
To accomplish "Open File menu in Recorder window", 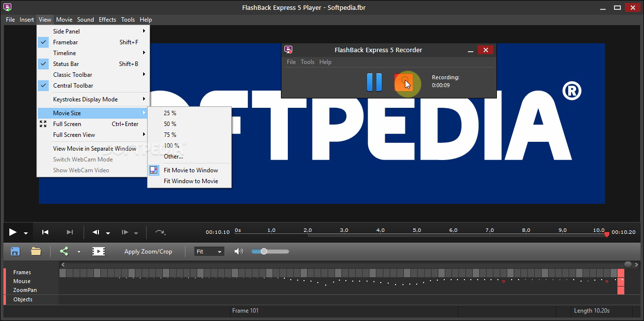I will coord(291,62).
